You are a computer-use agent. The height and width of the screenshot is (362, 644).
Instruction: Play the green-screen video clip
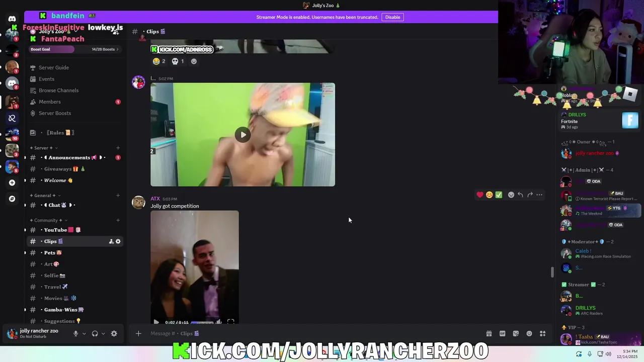[x=243, y=135]
